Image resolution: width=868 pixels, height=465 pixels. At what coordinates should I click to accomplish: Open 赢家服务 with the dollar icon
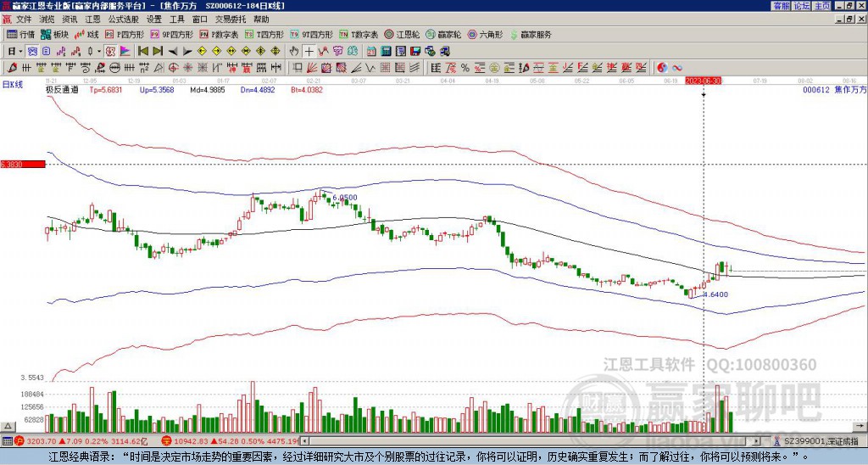tap(531, 34)
